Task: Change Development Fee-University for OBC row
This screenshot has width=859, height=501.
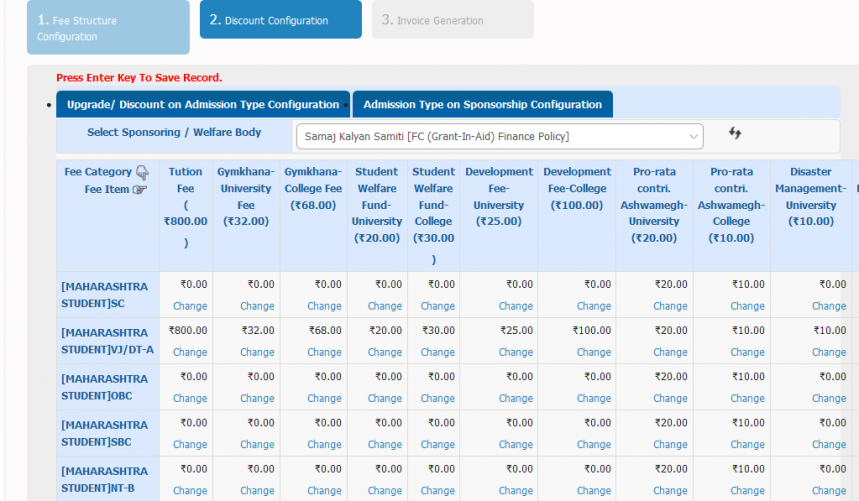Action: point(516,398)
